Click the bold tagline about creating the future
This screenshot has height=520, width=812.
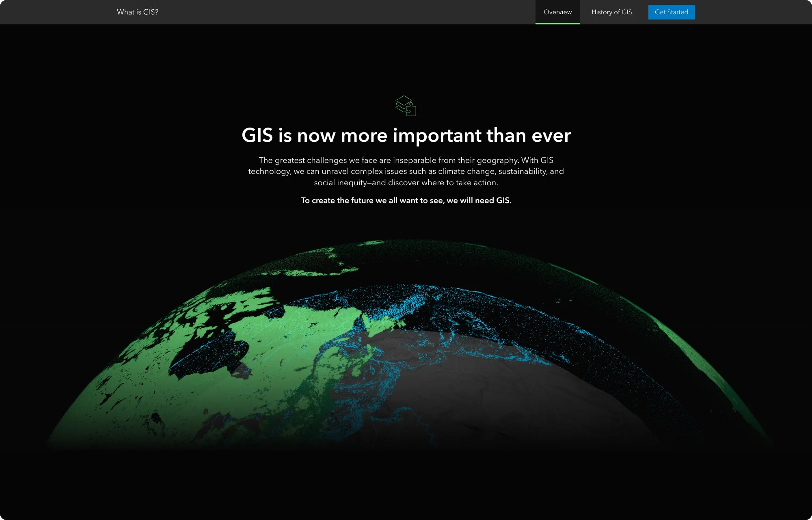(x=406, y=200)
